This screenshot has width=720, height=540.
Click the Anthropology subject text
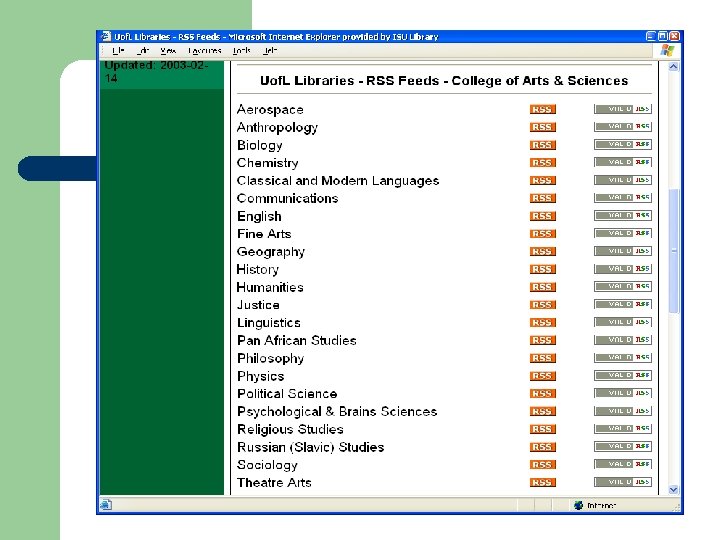277,128
